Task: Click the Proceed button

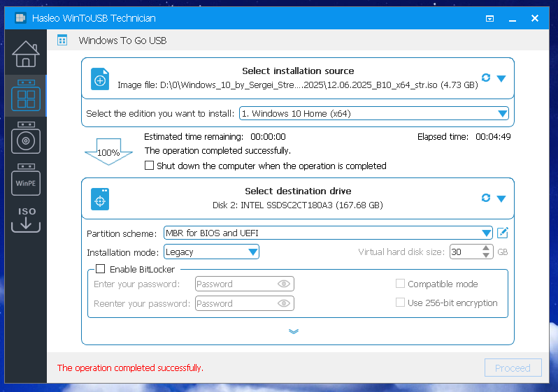Action: point(513,368)
